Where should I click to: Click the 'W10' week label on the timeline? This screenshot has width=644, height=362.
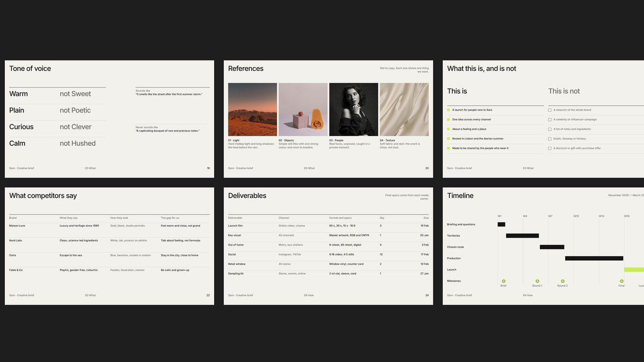point(576,216)
